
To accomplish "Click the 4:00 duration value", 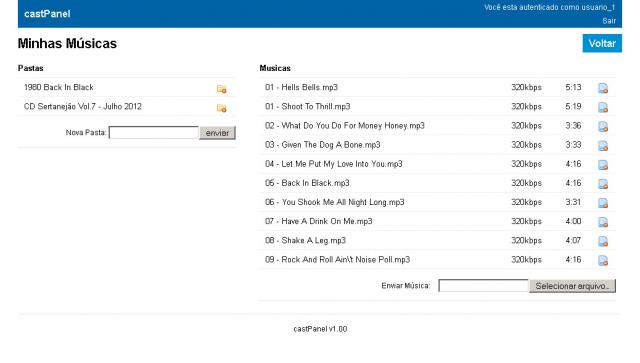I will 573,221.
